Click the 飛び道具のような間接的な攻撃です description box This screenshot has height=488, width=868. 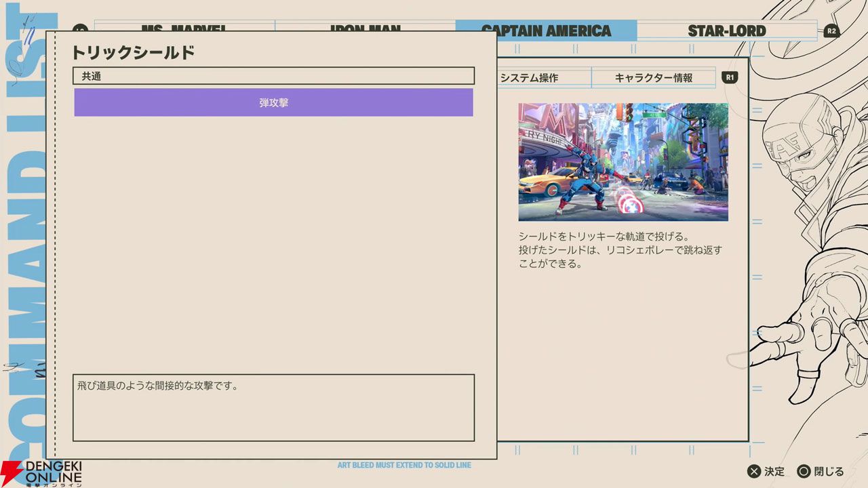pos(273,407)
